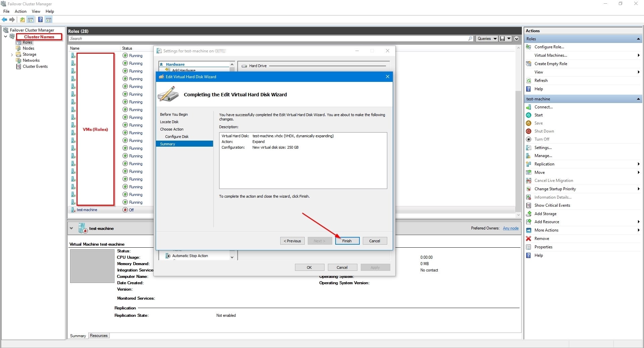Open the Queries dropdown
The width and height of the screenshot is (644, 348).
pos(486,39)
